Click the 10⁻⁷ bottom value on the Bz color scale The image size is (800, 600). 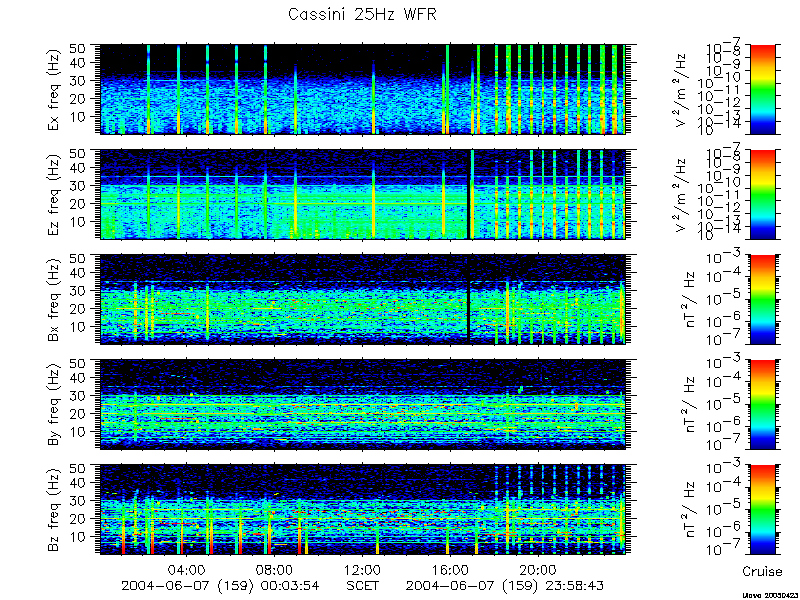coord(724,550)
